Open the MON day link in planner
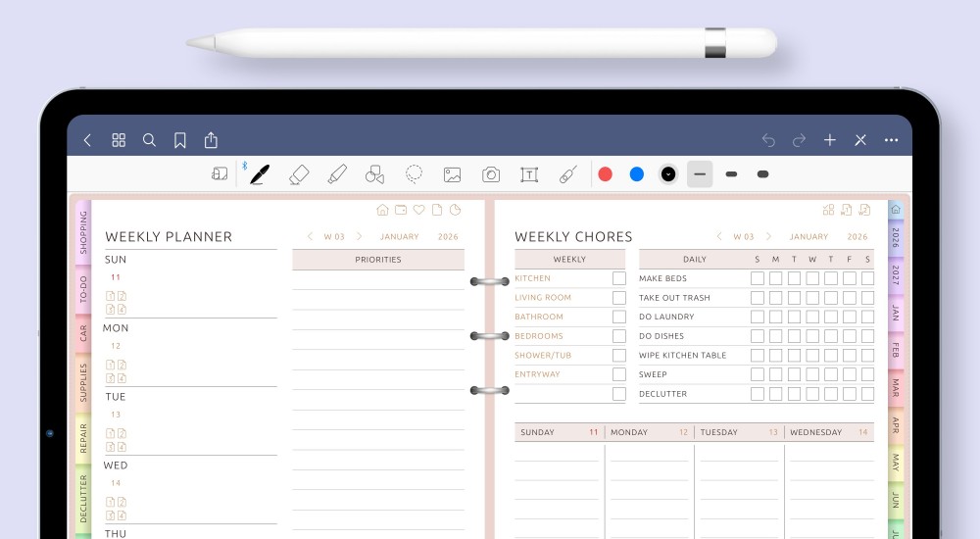 coord(116,328)
